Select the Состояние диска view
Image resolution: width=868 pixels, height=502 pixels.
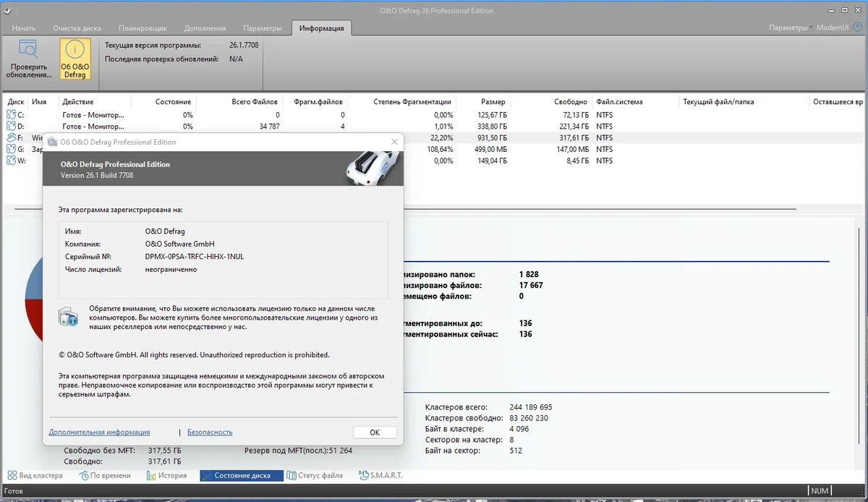pos(242,475)
